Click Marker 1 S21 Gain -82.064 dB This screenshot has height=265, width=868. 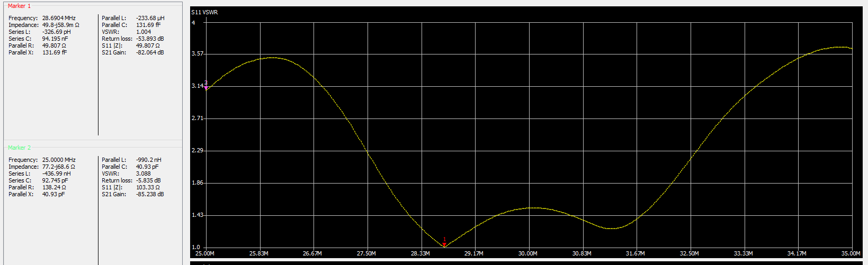click(150, 52)
